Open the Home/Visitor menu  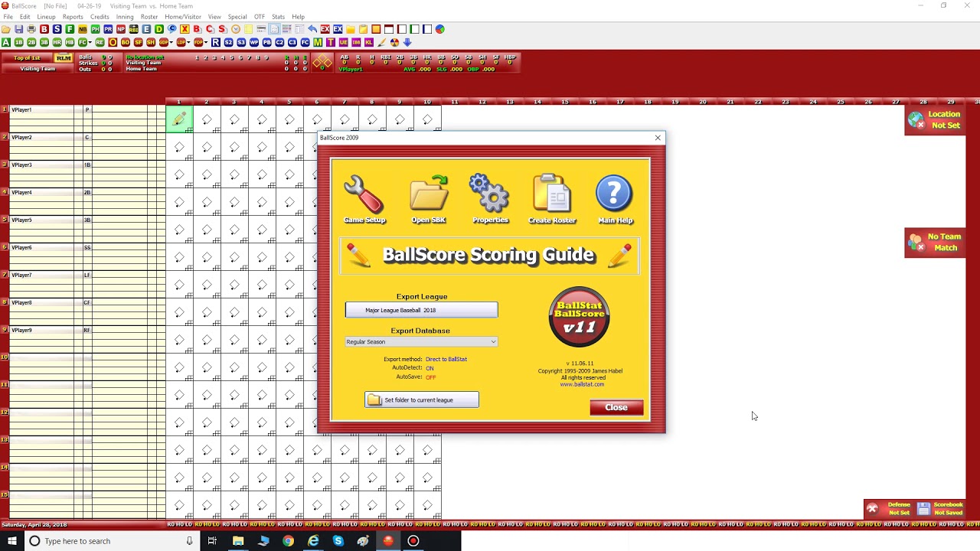tap(183, 17)
